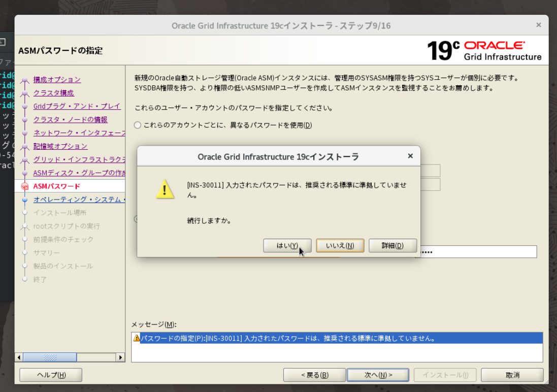Click the ヘルプ(H) button
Viewport: 557px width, 392px height.
(x=51, y=375)
